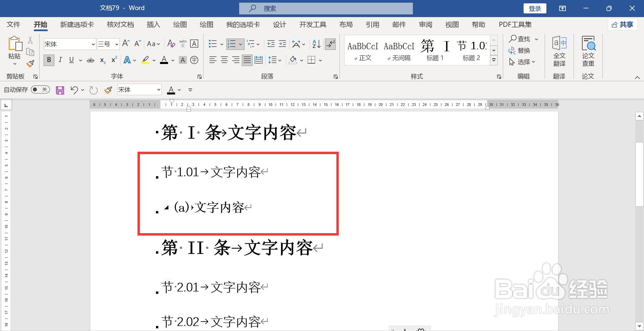644x331 pixels.
Task: Open font name dropdown in ribbon
Action: pyautogui.click(x=93, y=44)
